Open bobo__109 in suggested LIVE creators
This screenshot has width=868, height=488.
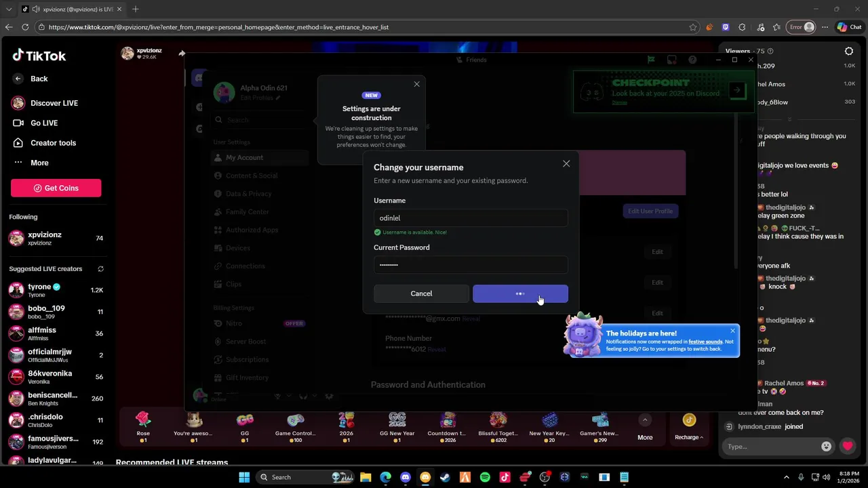tap(56, 312)
